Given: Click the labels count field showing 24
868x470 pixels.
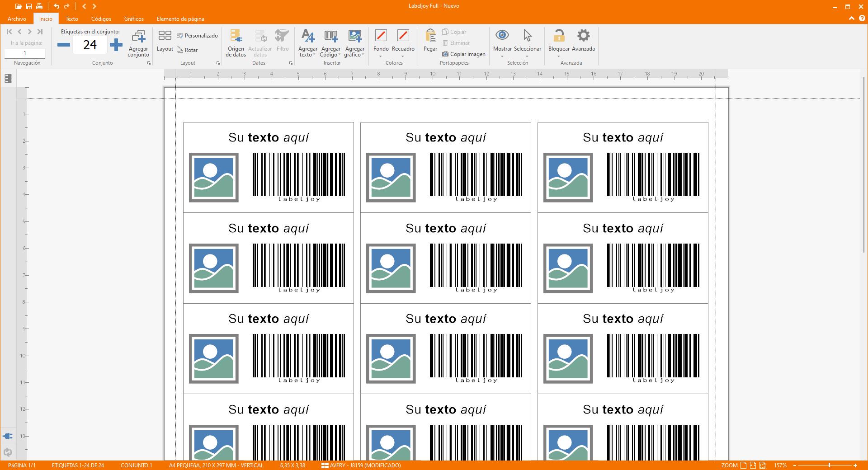Looking at the screenshot, I should 90,45.
